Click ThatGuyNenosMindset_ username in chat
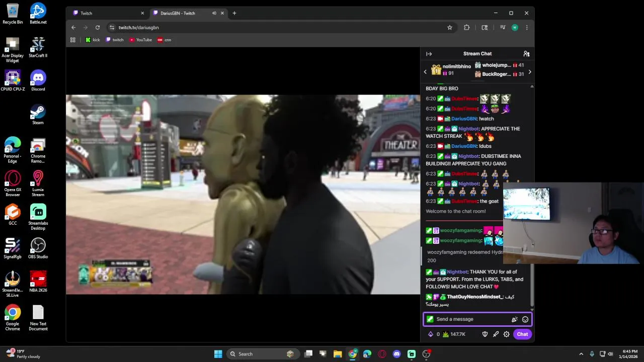644x362 pixels. click(475, 297)
